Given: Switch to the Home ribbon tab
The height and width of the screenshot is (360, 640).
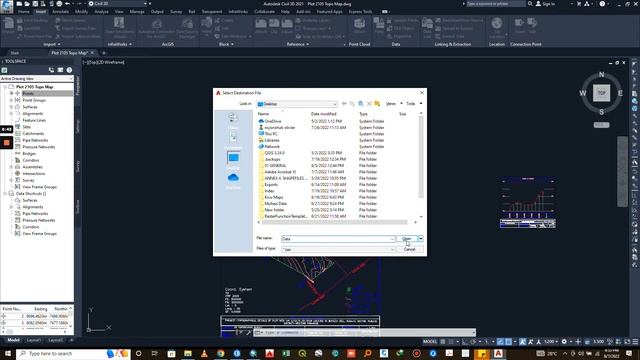Looking at the screenshot, I should [24, 12].
